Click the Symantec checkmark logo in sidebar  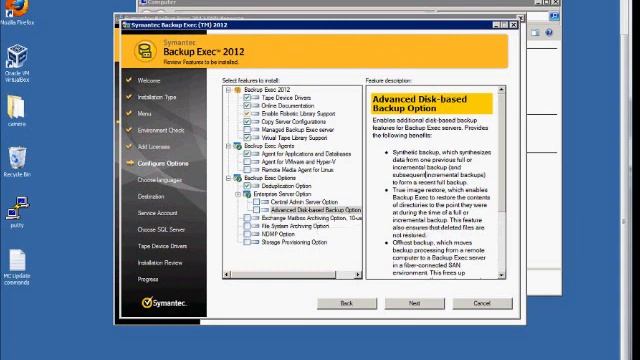[x=147, y=302]
